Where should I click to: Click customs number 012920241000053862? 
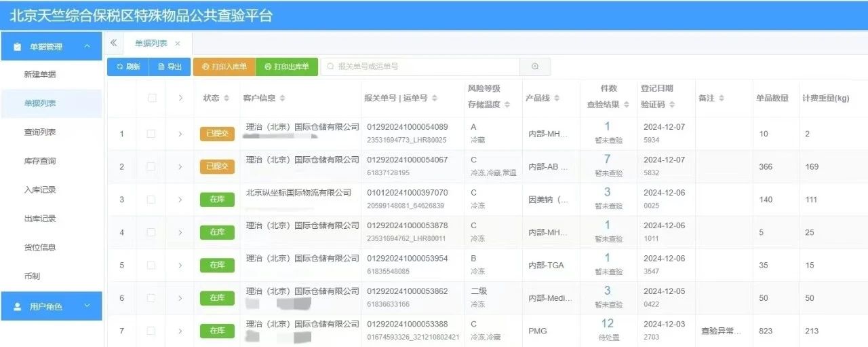pyautogui.click(x=408, y=291)
